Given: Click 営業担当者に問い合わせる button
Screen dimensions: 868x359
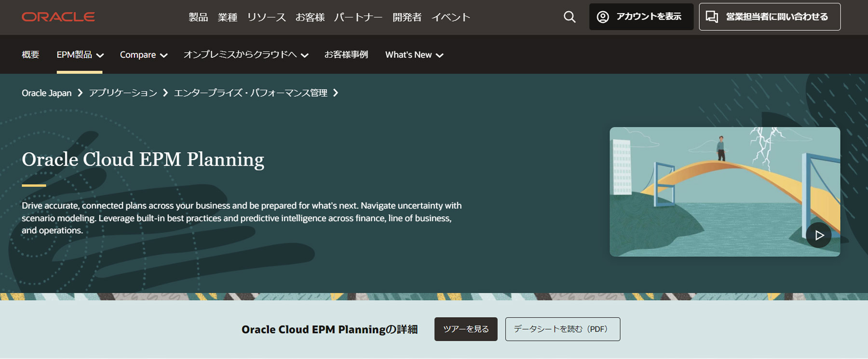Looking at the screenshot, I should point(770,17).
